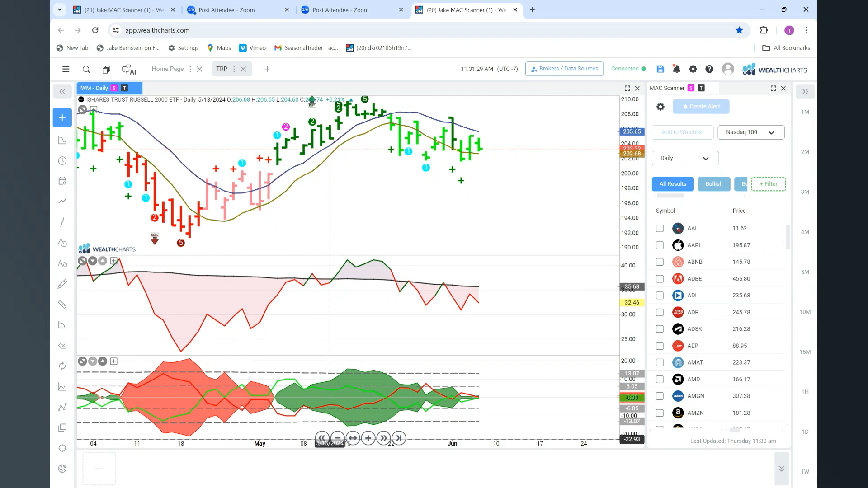Viewport: 868px width, 488px height.
Task: Select the pencil freehand drawing tool
Action: tap(62, 284)
